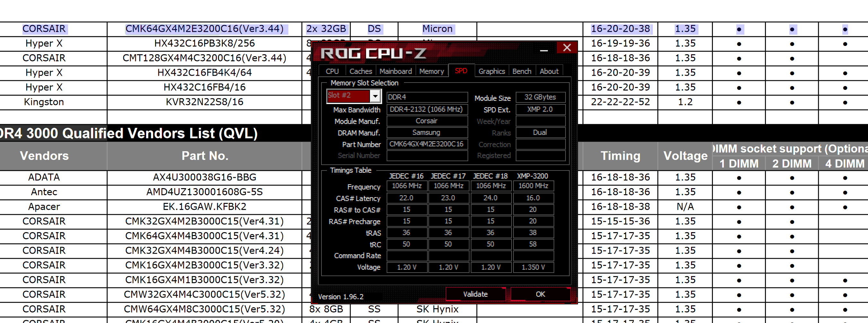Click the JEDEC #17 CAS latency 23.0 cell
The width and height of the screenshot is (868, 323).
coord(449,198)
